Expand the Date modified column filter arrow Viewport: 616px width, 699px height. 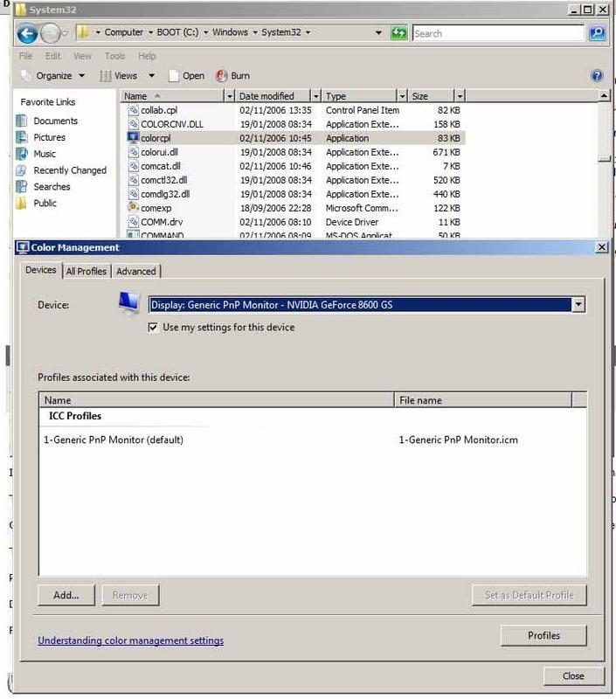pyautogui.click(x=315, y=96)
